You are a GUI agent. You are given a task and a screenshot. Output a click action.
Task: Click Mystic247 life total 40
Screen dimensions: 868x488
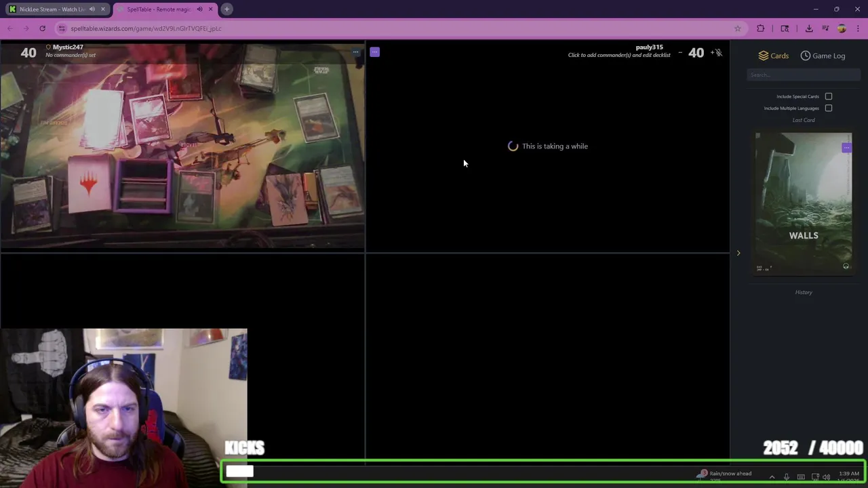tap(28, 52)
